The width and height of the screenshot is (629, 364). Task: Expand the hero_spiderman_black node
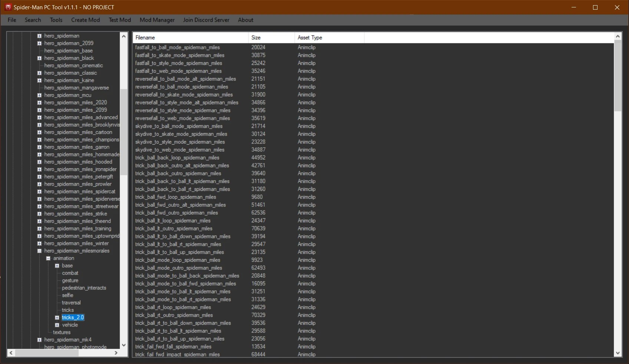(x=39, y=58)
